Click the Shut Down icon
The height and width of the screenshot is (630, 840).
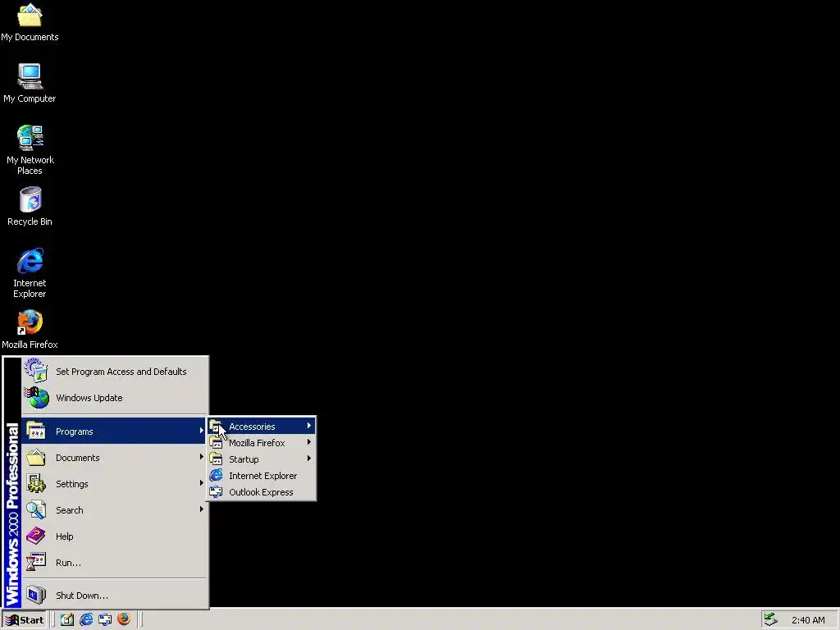pos(36,595)
